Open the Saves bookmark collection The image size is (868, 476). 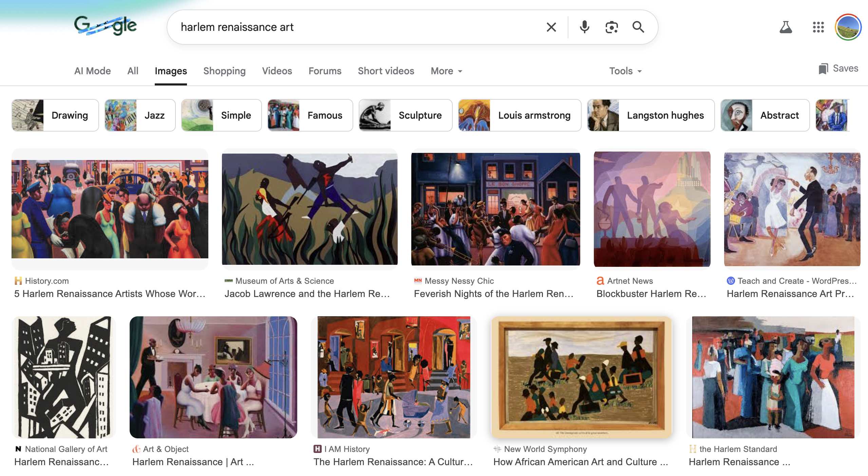pyautogui.click(x=838, y=68)
